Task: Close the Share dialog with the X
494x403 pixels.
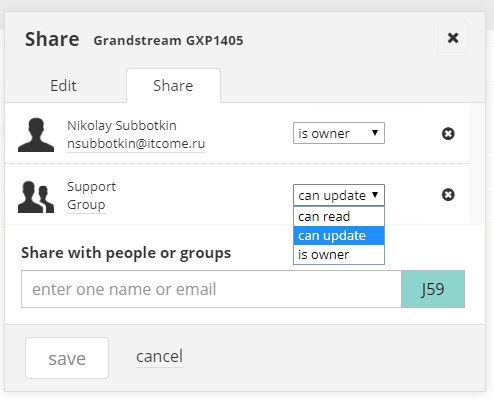Action: point(453,38)
